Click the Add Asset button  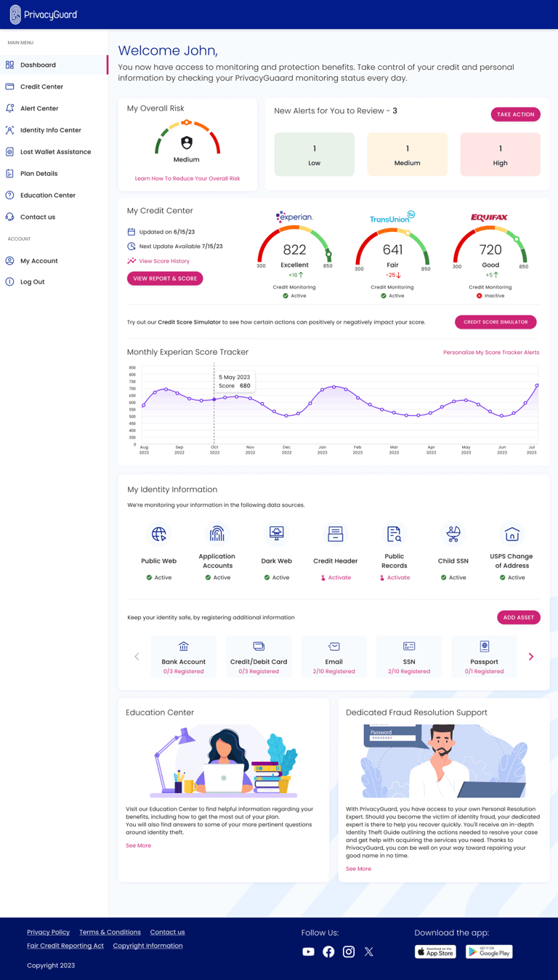519,617
